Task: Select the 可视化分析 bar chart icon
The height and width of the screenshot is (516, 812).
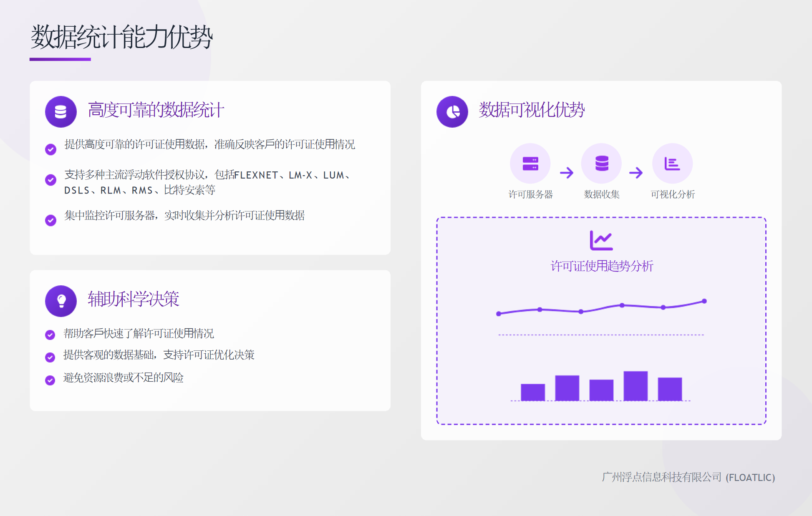Action: (x=672, y=164)
